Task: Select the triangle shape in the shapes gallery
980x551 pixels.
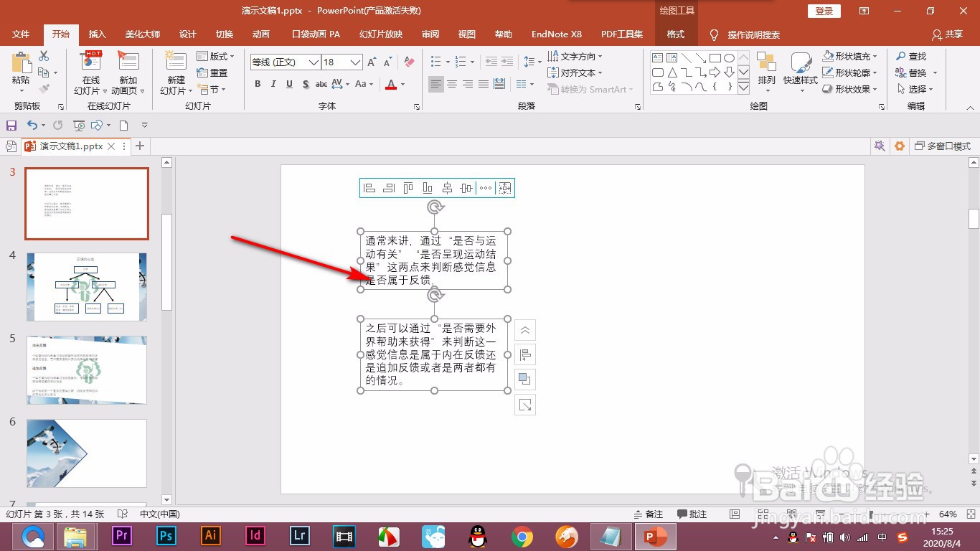Action: [672, 72]
